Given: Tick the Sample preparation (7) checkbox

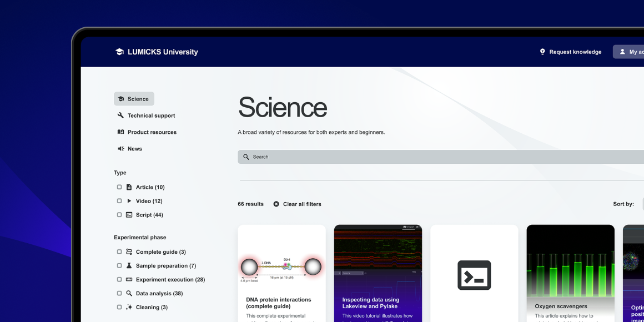Looking at the screenshot, I should [119, 266].
